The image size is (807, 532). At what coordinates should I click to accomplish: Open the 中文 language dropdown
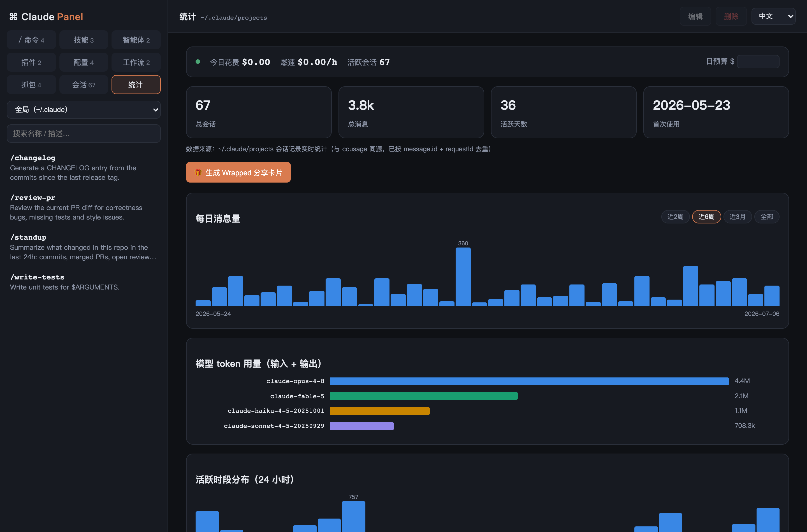coord(773,16)
